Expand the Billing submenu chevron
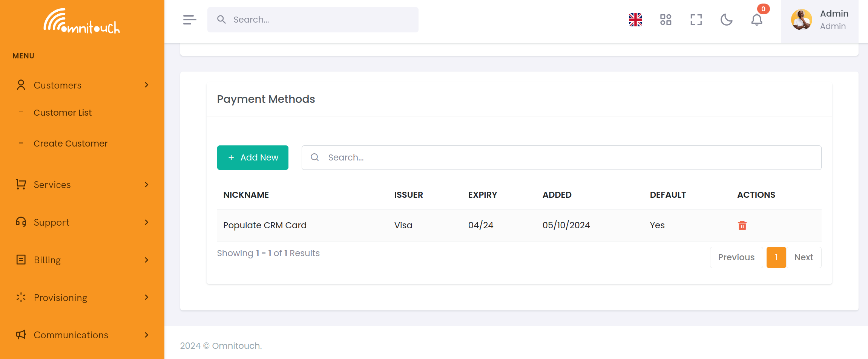 pos(146,260)
